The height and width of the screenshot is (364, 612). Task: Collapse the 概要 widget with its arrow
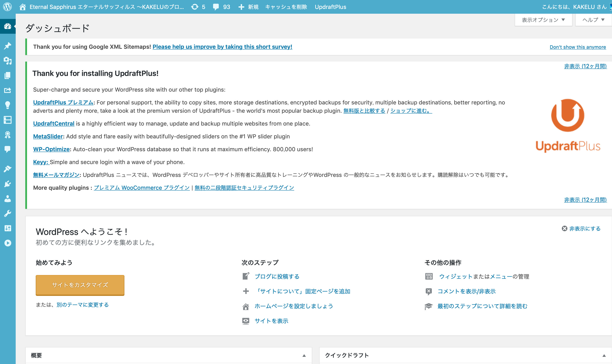[x=304, y=356]
